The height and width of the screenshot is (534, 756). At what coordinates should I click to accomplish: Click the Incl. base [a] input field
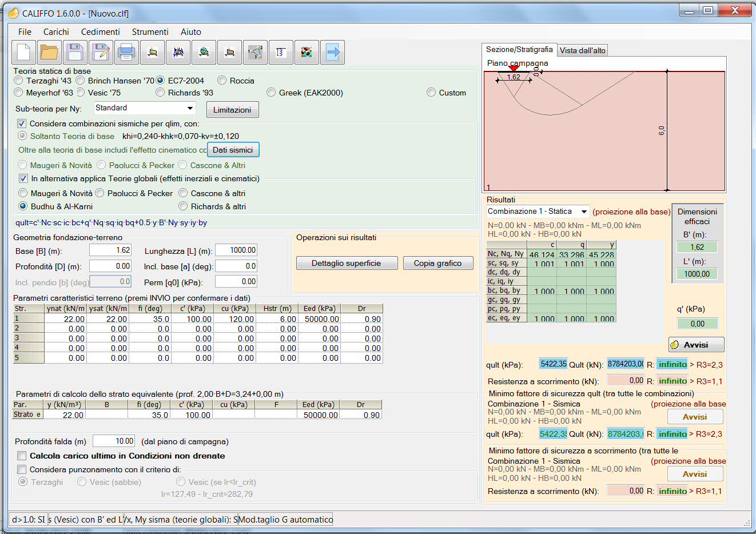pos(236,266)
